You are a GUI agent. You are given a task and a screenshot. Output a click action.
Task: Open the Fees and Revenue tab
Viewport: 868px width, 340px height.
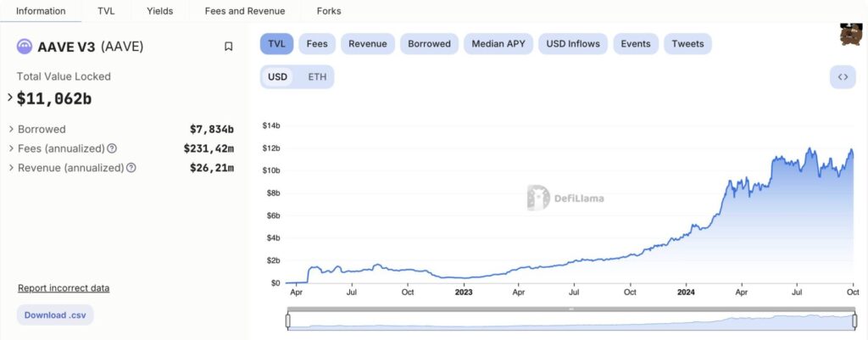point(245,11)
